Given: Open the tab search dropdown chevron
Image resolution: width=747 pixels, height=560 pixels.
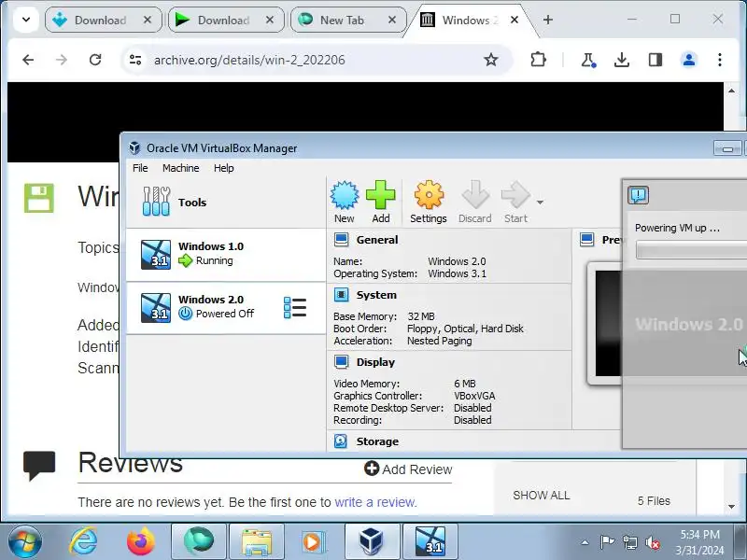Looking at the screenshot, I should coord(26,20).
